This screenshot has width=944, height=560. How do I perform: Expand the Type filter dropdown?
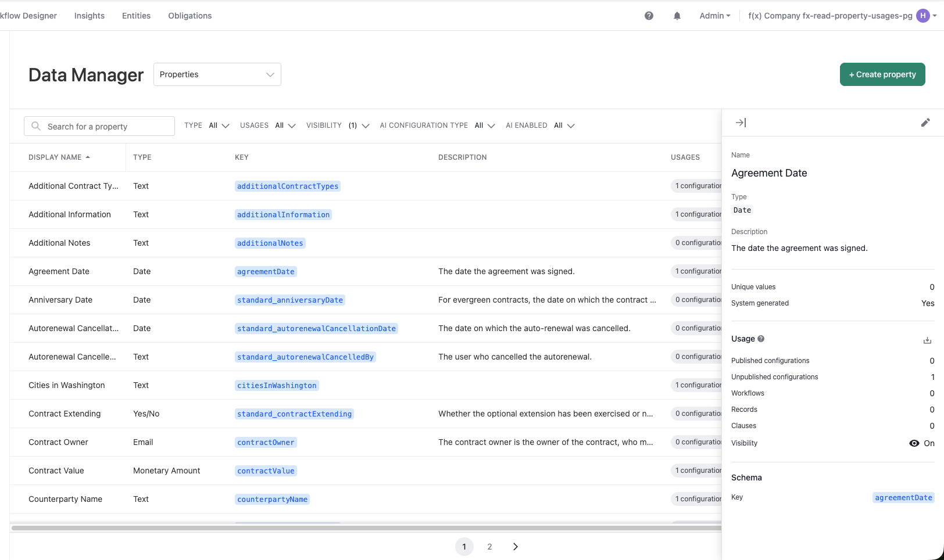[207, 125]
